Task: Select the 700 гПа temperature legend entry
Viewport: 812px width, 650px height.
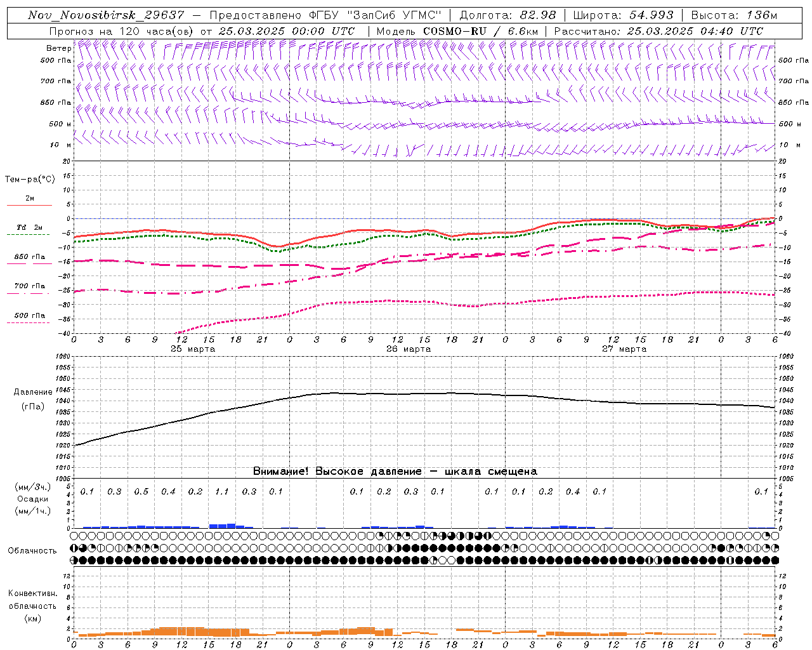Action: (x=29, y=286)
